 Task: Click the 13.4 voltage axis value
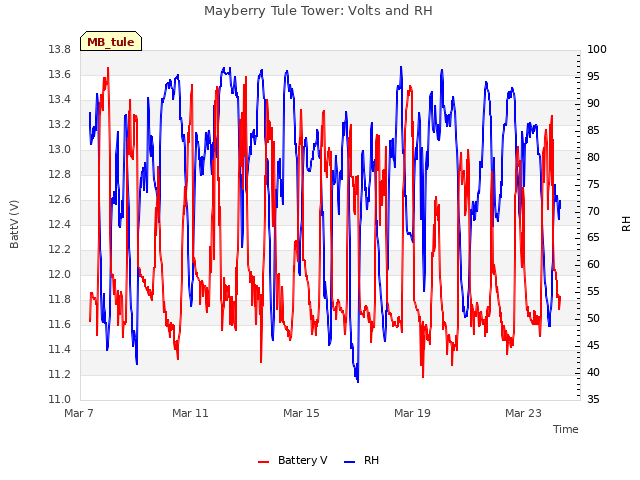[60, 100]
